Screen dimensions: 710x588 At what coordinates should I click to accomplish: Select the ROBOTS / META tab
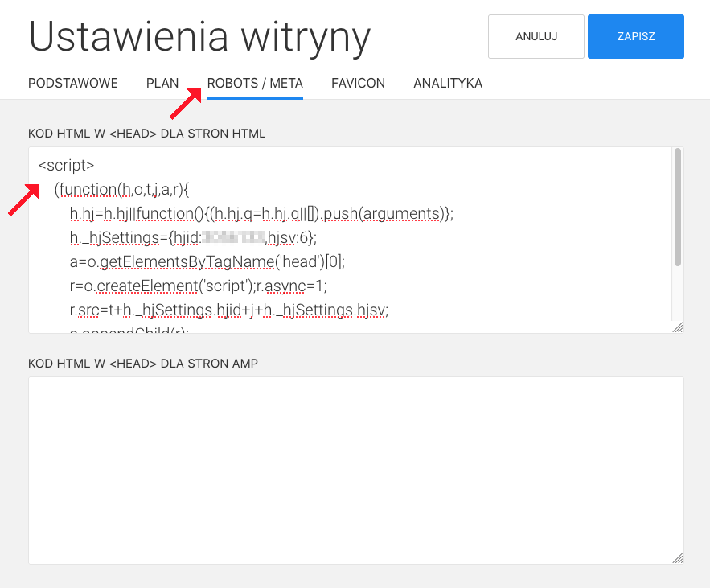click(254, 83)
